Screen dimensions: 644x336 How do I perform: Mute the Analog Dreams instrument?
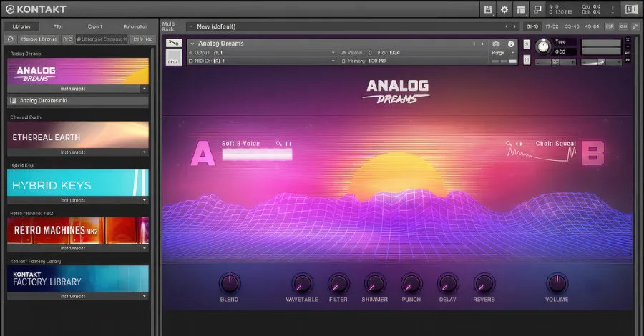click(527, 60)
